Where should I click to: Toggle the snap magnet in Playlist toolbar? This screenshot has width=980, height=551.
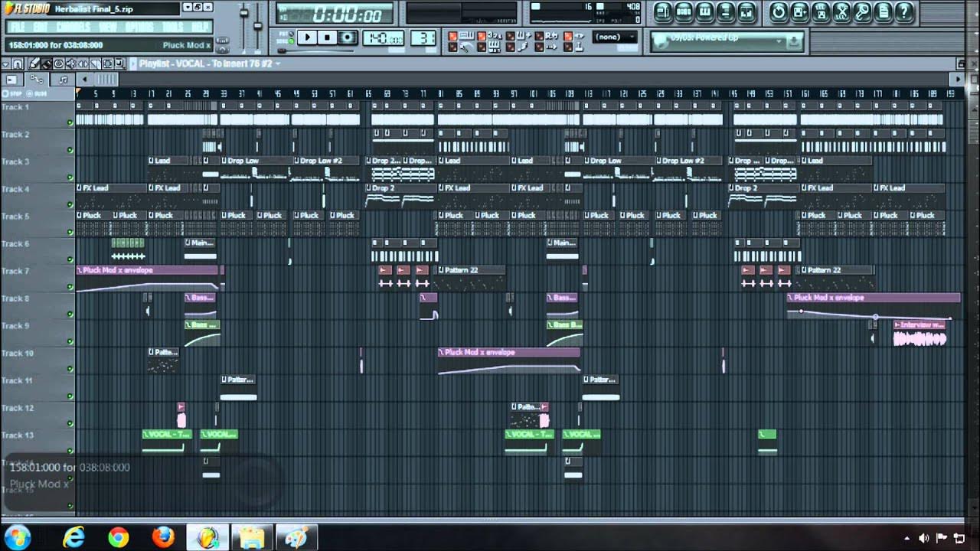pos(17,64)
